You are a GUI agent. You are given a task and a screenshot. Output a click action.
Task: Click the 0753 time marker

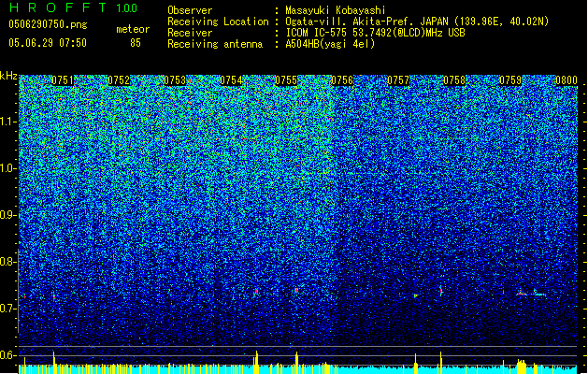point(175,80)
